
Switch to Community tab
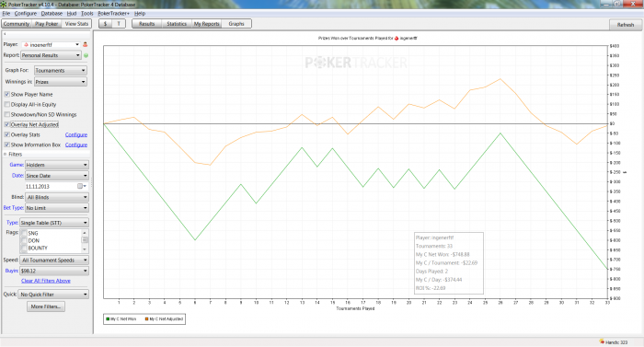pos(17,24)
